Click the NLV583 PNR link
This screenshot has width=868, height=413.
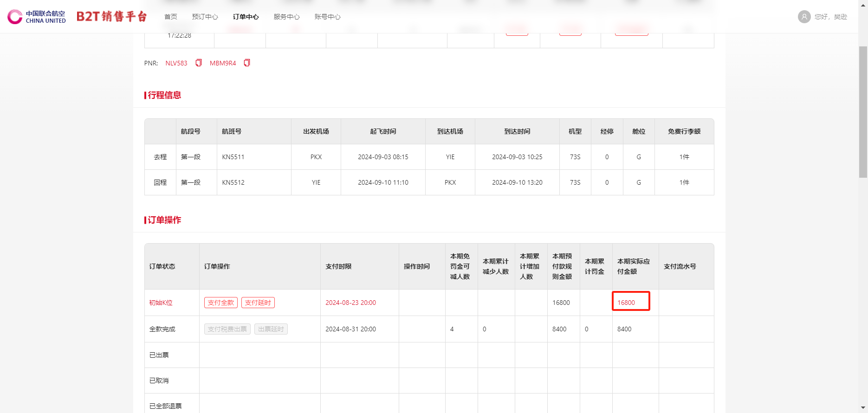click(176, 63)
